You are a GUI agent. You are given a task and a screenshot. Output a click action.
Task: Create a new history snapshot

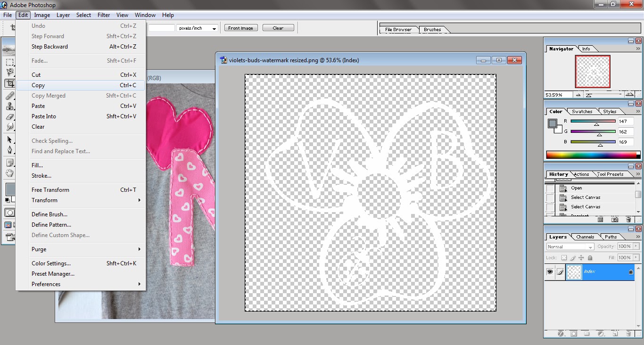point(614,220)
